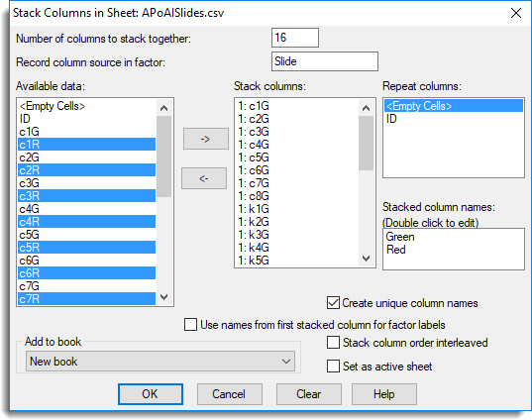Open Help for this dialog

(384, 394)
